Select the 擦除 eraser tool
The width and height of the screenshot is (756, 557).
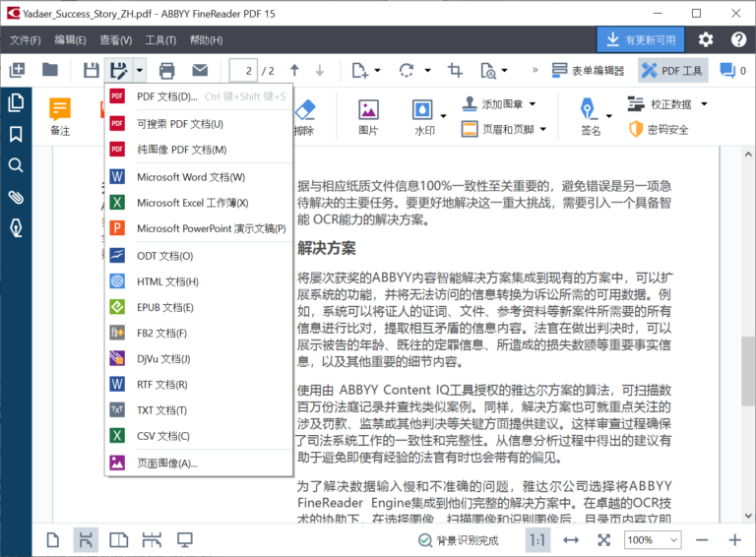click(304, 116)
